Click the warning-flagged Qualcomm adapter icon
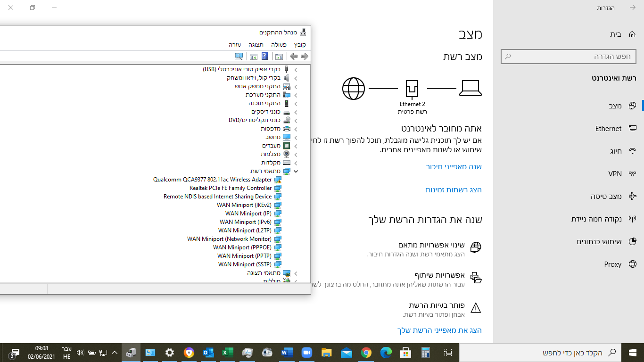This screenshot has width=644, height=362. click(278, 180)
